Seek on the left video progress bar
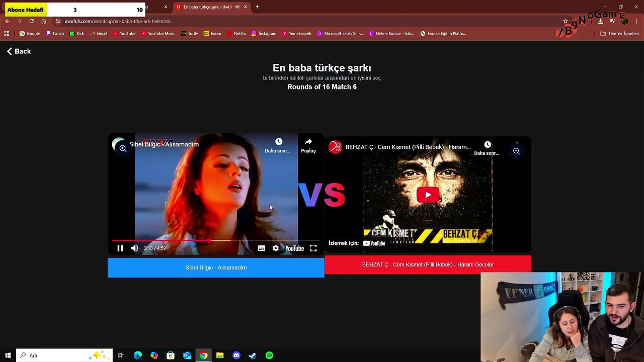This screenshot has width=644, height=362. tap(216, 241)
